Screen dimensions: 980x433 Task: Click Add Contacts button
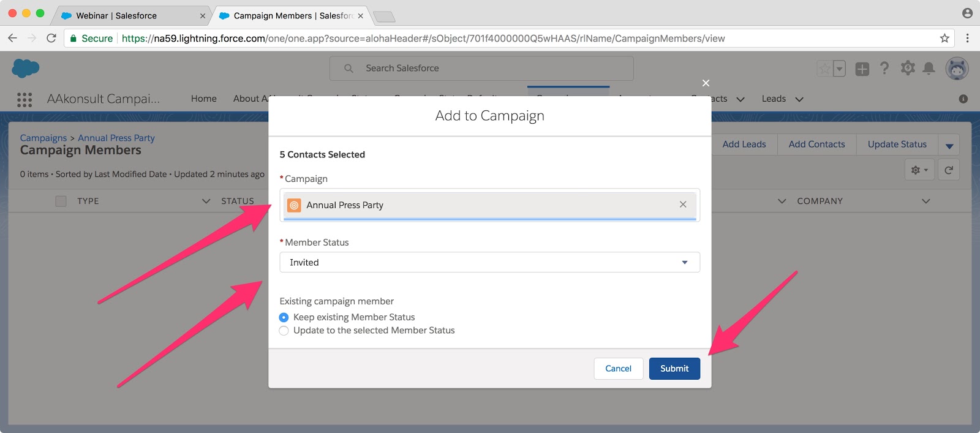pyautogui.click(x=816, y=145)
